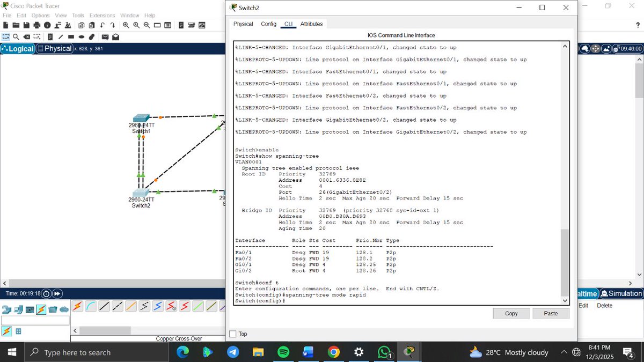Select Connections lightning category icon
Image resolution: width=644 pixels, height=362 pixels.
click(41, 309)
